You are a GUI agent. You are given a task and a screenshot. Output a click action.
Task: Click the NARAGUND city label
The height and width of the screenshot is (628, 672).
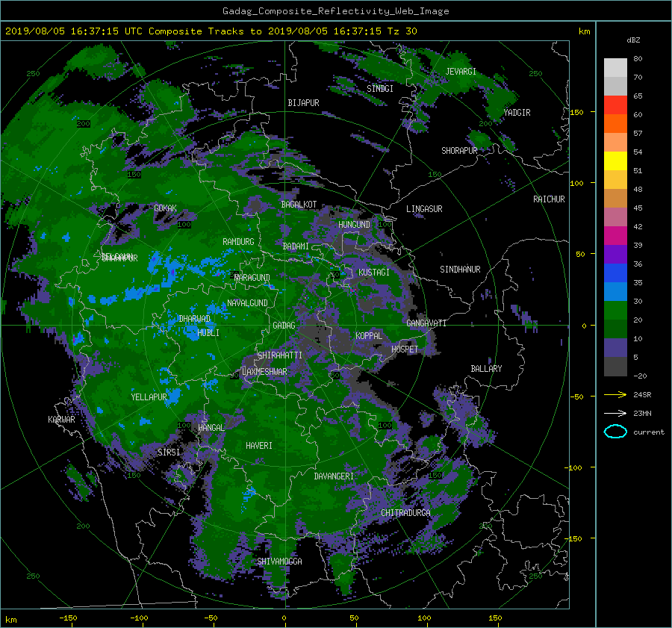tap(252, 278)
